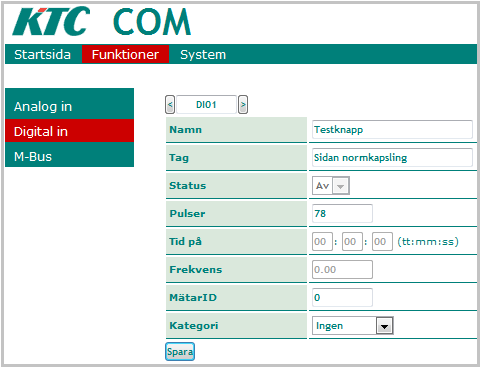Click the 'Frekvens' row label
The height and width of the screenshot is (367, 481).
195,270
